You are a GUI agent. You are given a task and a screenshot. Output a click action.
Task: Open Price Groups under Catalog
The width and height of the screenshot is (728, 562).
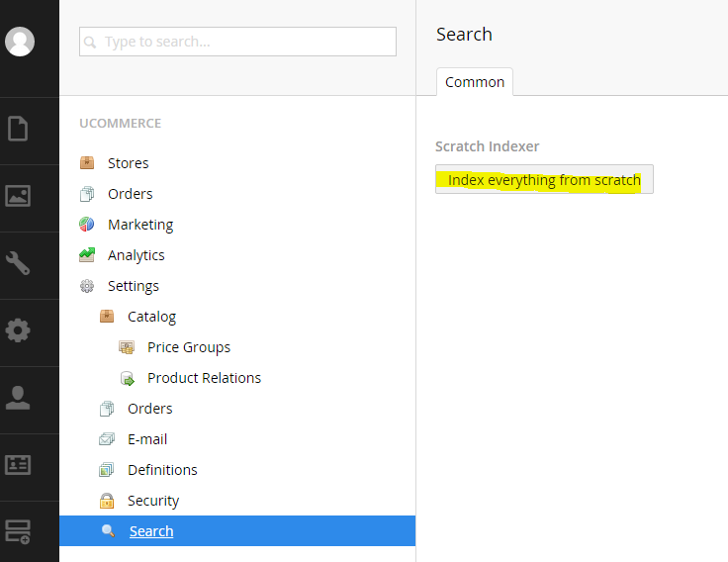(189, 347)
